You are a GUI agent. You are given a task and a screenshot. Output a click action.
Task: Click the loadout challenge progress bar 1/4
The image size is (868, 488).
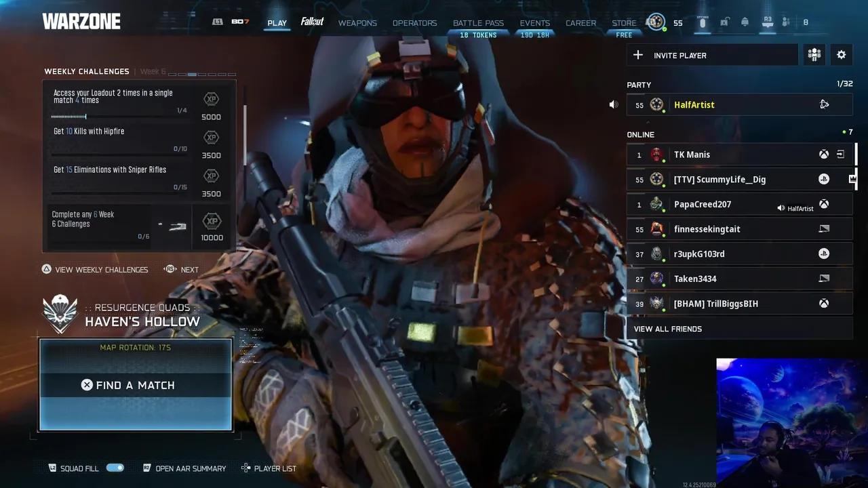pos(119,117)
